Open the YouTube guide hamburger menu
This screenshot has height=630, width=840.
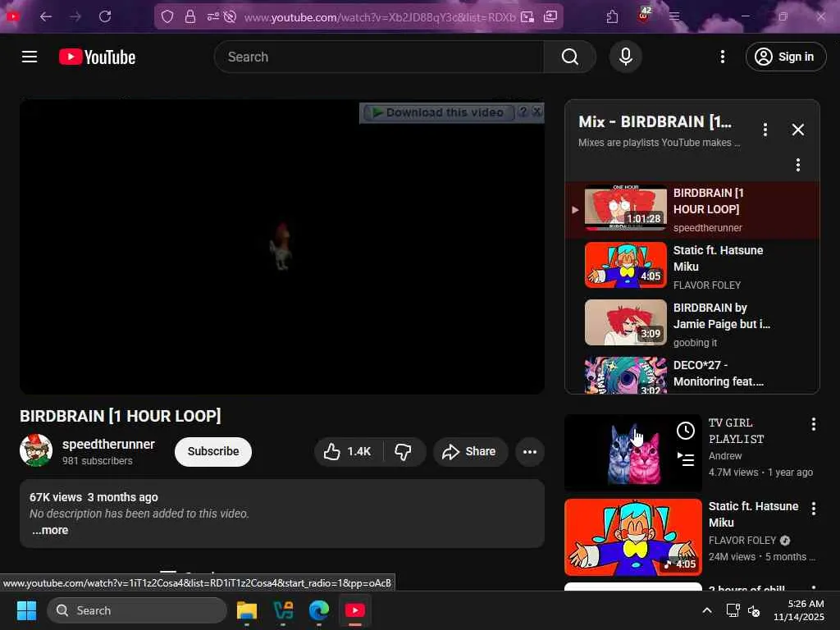click(x=30, y=57)
